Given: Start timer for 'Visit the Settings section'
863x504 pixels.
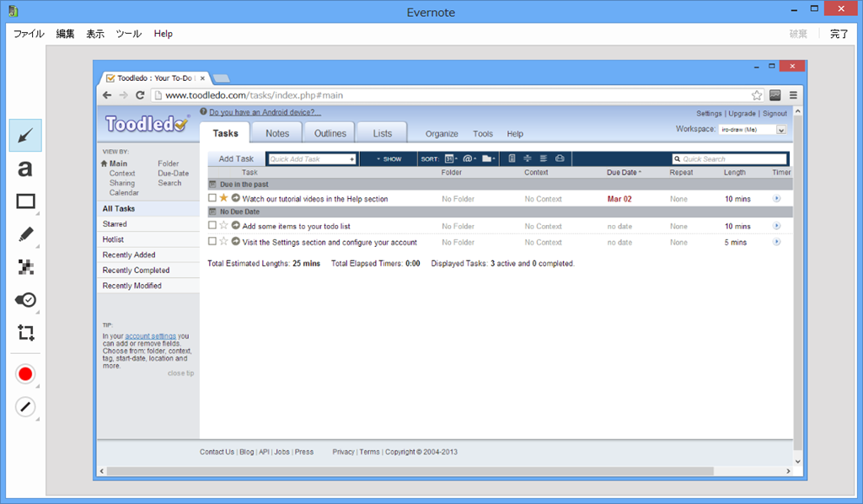Looking at the screenshot, I should (776, 242).
